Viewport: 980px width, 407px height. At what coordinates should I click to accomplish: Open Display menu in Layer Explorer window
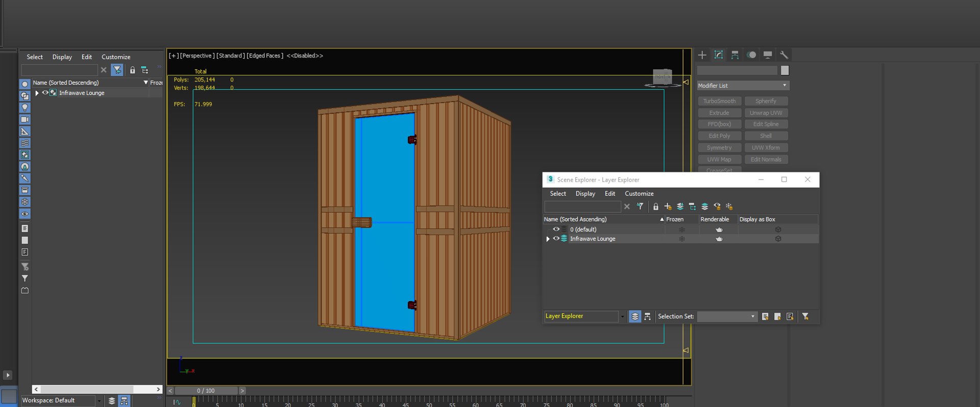click(x=585, y=194)
